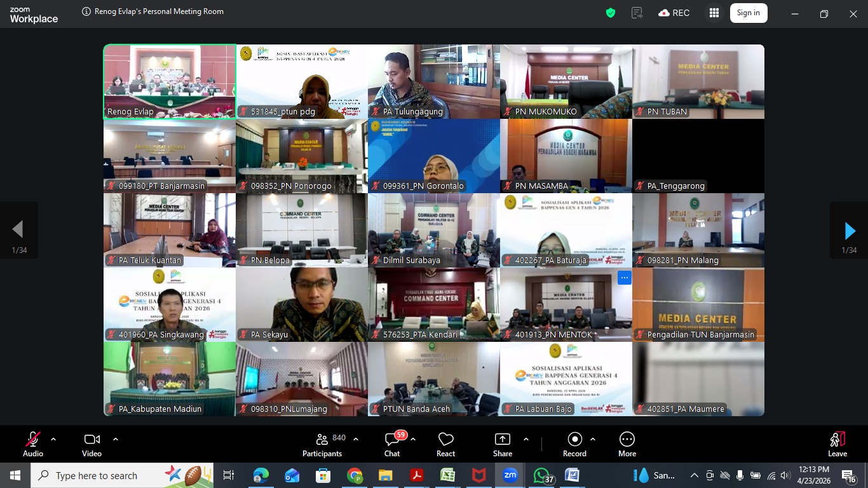Leave the meeting

[837, 443]
